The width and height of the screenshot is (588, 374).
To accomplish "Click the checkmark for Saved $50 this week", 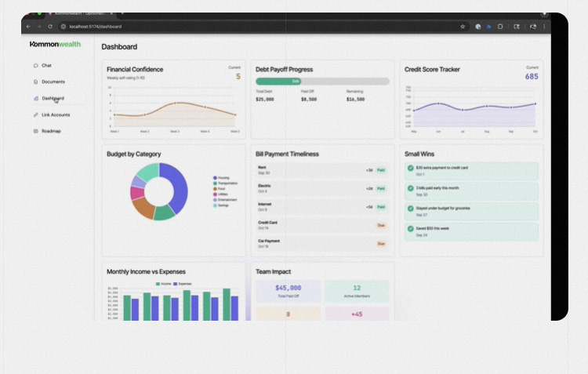I will click(x=410, y=229).
